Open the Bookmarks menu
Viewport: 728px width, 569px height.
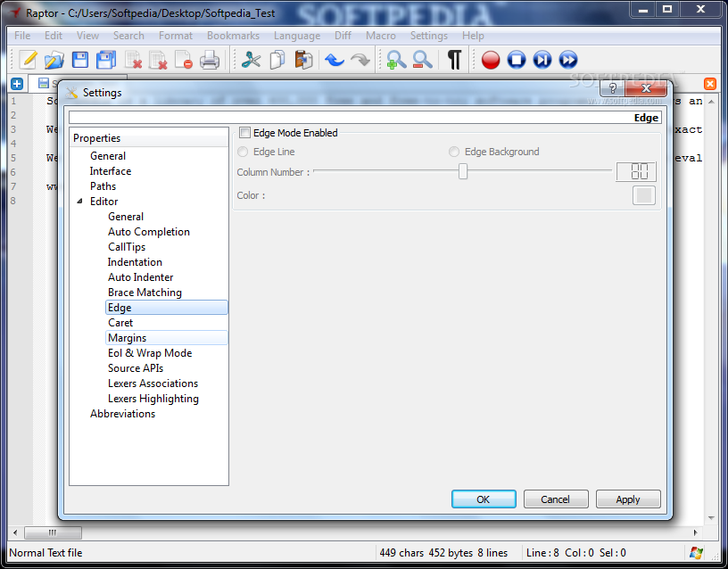pos(233,36)
